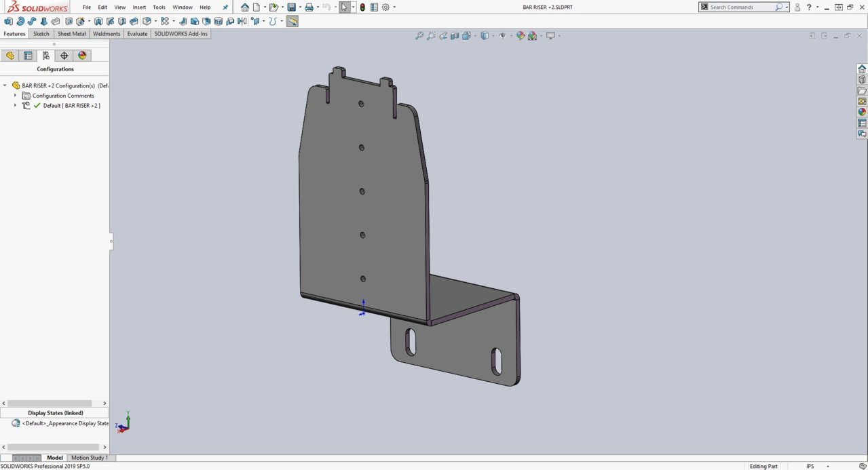Viewport: 868px width, 470px height.
Task: Save the part with floppy icon
Action: [291, 7]
